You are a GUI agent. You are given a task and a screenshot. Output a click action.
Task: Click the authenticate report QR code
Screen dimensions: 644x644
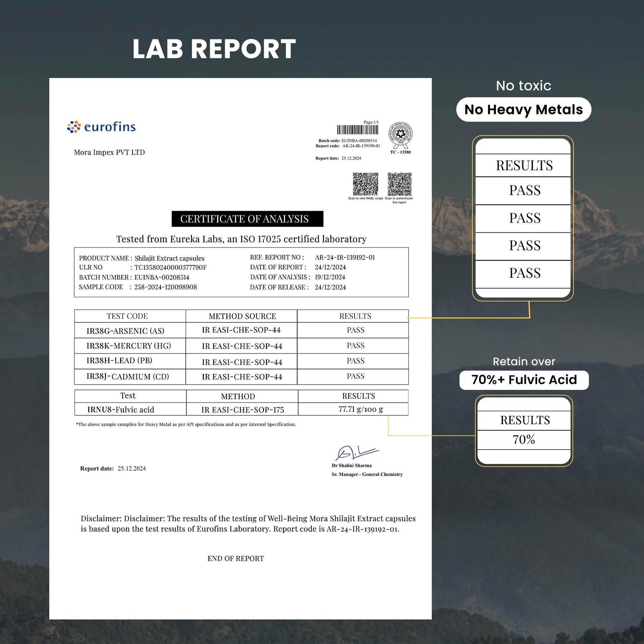(x=399, y=184)
